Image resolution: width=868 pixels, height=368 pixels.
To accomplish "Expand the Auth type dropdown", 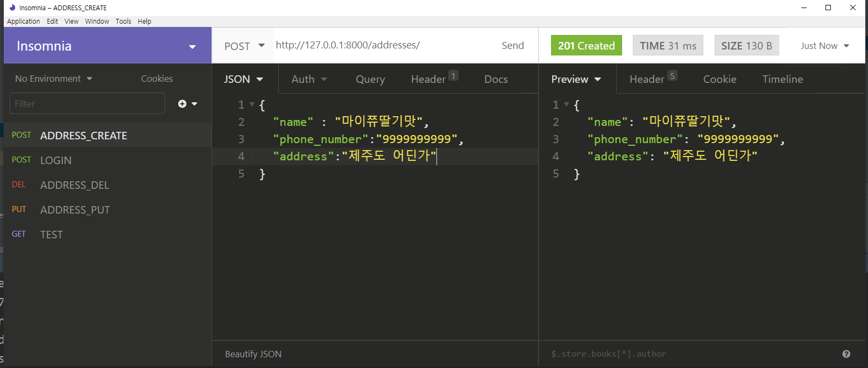I will [x=309, y=79].
